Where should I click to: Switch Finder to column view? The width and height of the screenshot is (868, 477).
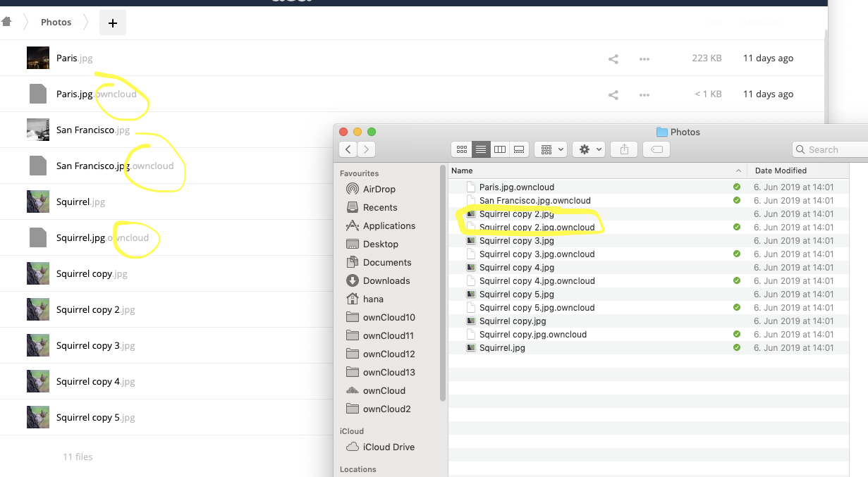click(x=500, y=149)
